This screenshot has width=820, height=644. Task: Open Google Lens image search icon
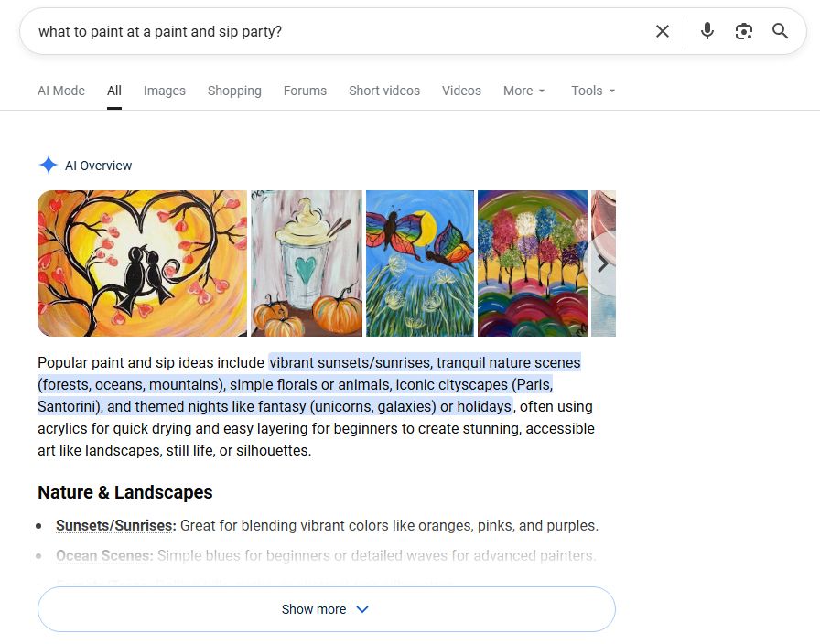[x=744, y=31]
